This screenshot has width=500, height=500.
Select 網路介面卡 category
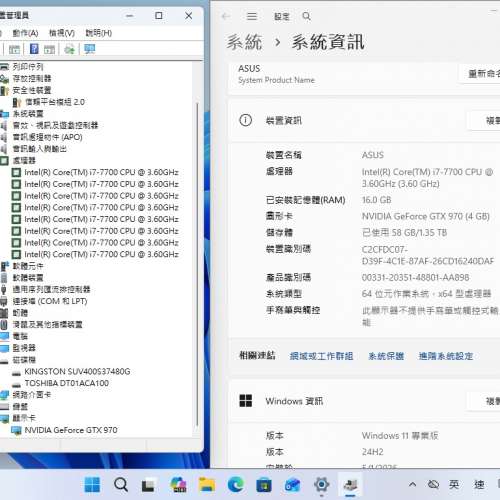[x=32, y=395]
